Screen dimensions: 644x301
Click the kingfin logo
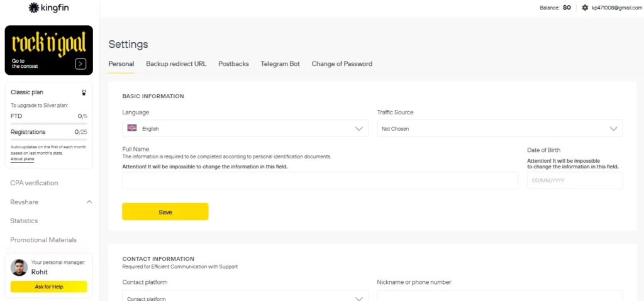[49, 8]
